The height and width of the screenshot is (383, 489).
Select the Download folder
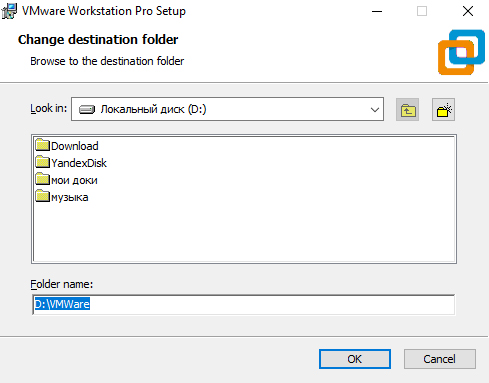pos(67,146)
